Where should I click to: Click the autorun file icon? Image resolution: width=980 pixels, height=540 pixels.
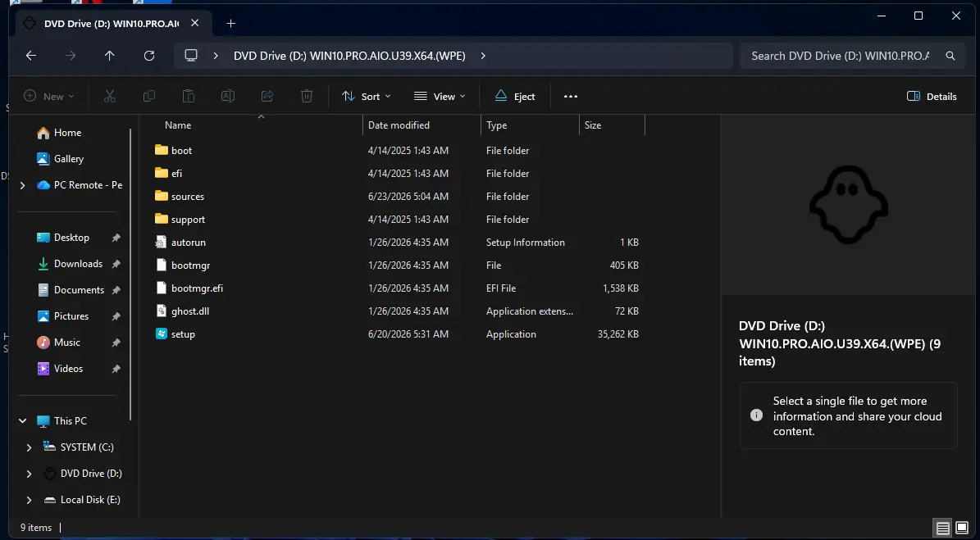pos(162,243)
